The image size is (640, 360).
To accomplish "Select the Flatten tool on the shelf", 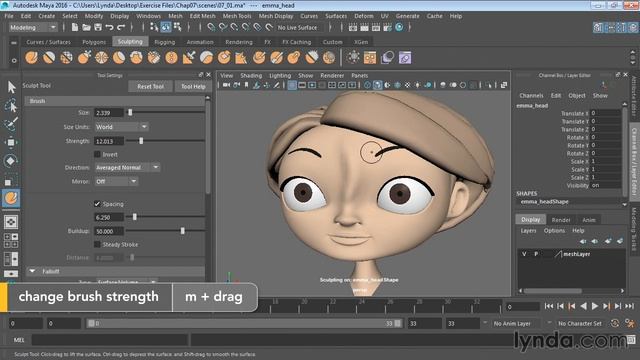I will [119, 58].
